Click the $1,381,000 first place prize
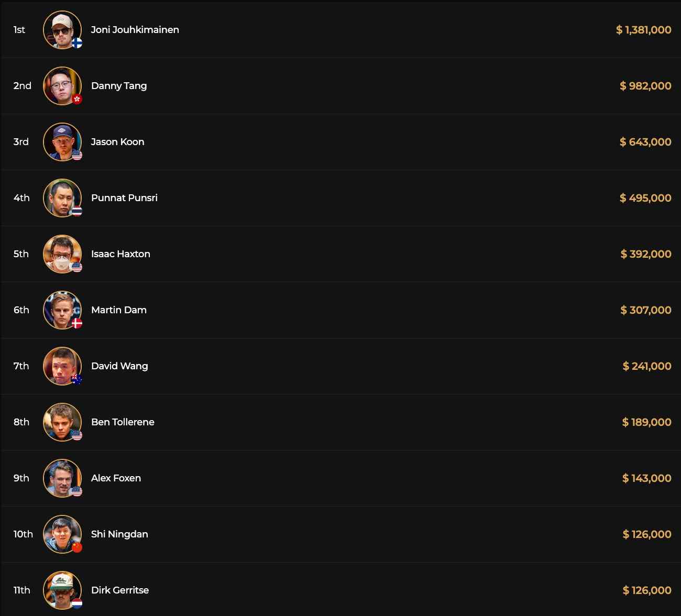Image resolution: width=681 pixels, height=616 pixels. (x=643, y=30)
